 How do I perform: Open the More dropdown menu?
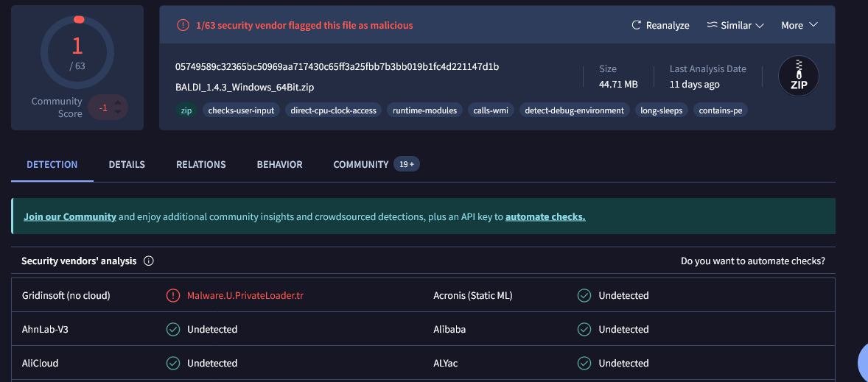(x=799, y=25)
